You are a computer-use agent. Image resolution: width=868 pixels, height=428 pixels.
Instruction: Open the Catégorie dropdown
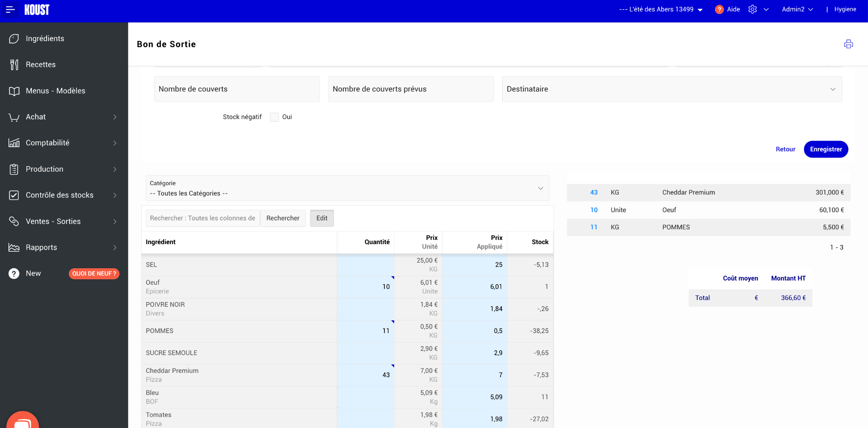pos(348,188)
